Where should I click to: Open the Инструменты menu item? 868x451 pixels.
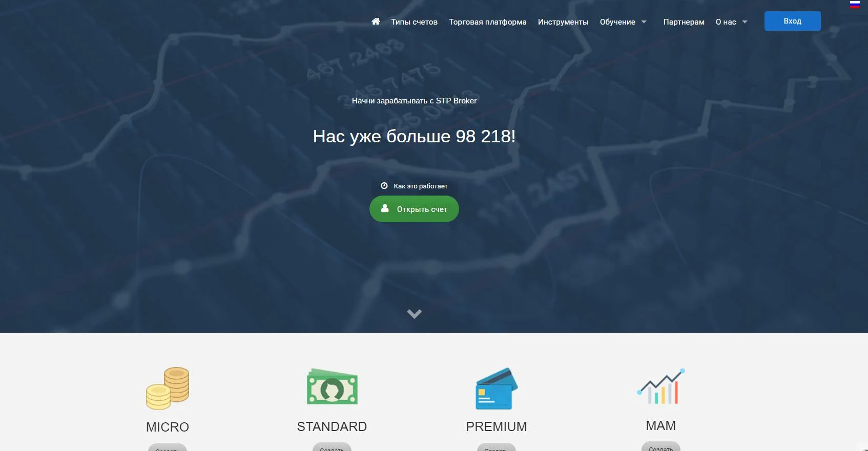tap(563, 22)
